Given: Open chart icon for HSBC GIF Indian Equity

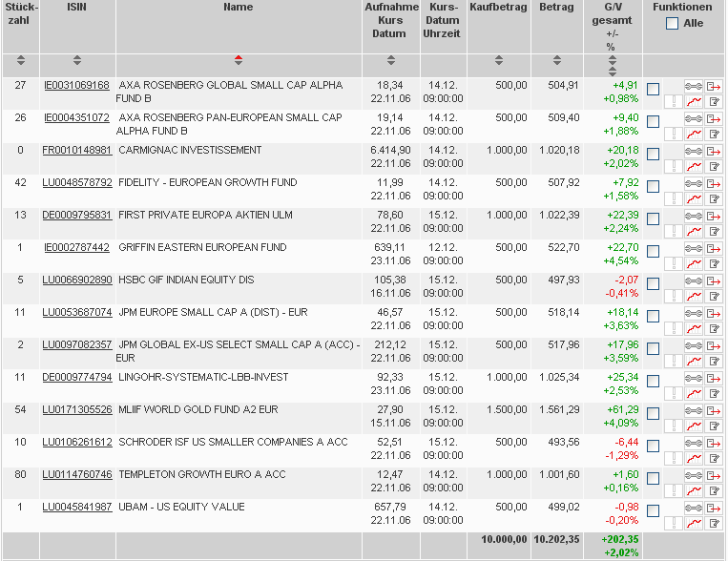Looking at the screenshot, I should [693, 297].
